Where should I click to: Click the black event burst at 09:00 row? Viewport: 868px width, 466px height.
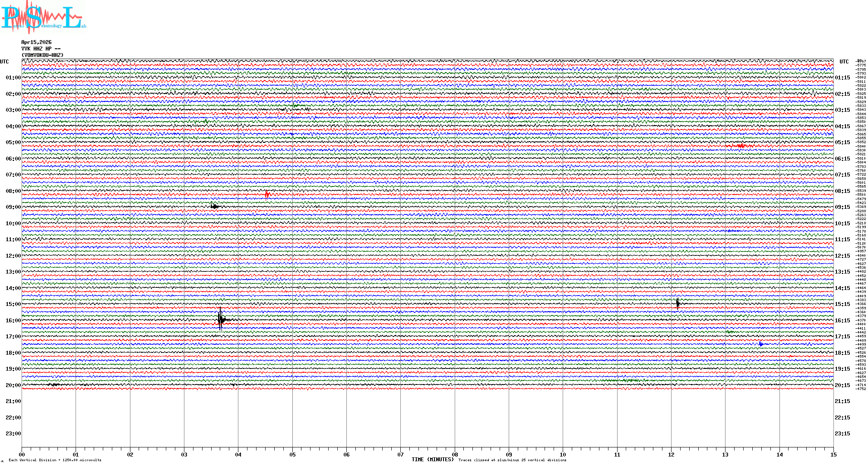point(214,206)
